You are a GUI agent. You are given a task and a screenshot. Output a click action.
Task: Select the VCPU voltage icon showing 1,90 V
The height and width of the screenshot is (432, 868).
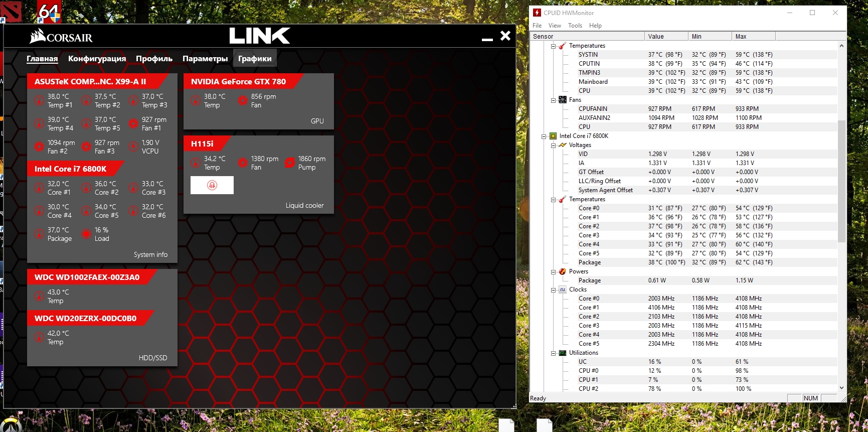[133, 147]
